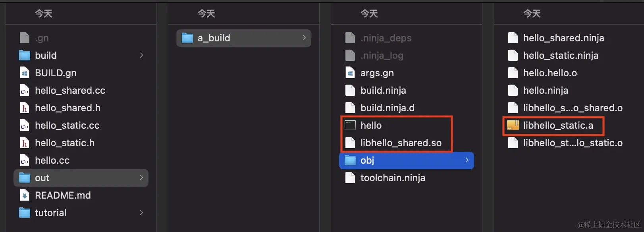The image size is (644, 232).
Task: Click the C++ icon on hello_shared.cc
Action: pos(24,90)
